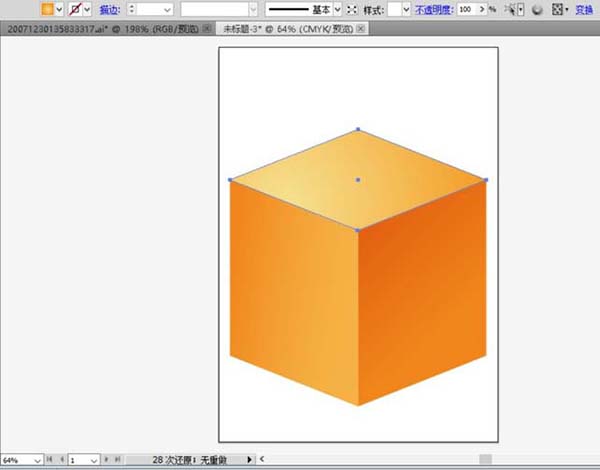Screen dimensions: 600x470
Task: Open the 不透明度 opacity panel link
Action: click(434, 10)
